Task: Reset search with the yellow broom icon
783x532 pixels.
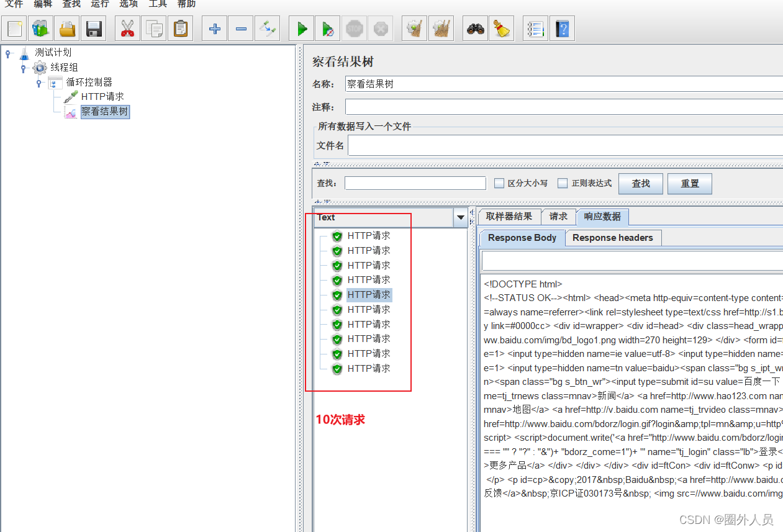Action: coord(501,29)
